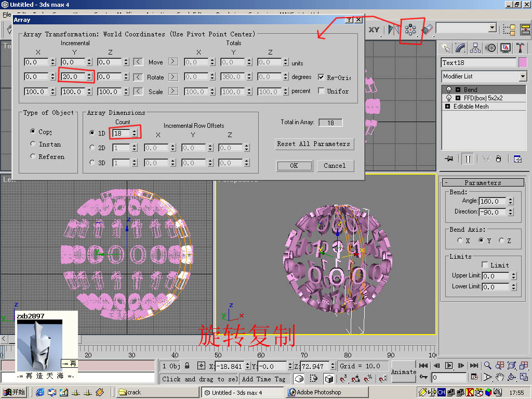The width and height of the screenshot is (532, 399).
Task: Click the object color swatch beside Text18
Action: click(523, 62)
